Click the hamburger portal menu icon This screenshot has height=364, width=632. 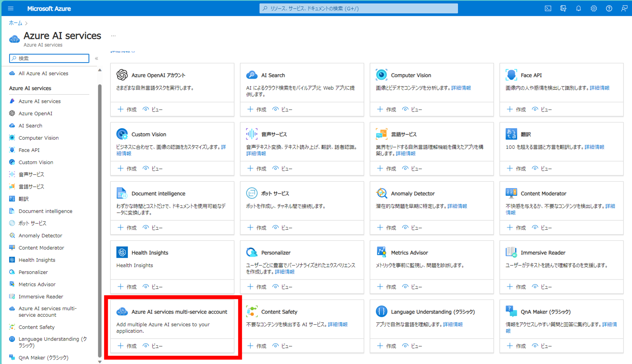tap(11, 8)
